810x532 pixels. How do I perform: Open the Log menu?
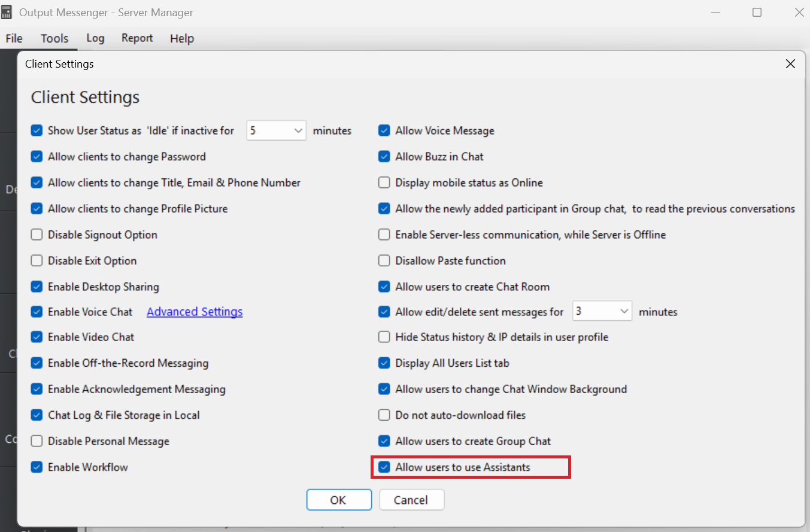(95, 38)
